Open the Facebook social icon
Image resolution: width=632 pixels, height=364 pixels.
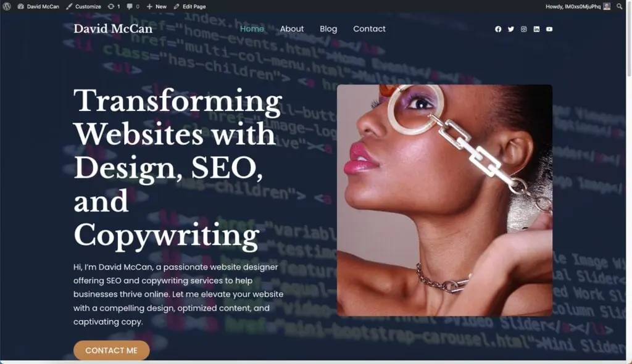tap(498, 29)
